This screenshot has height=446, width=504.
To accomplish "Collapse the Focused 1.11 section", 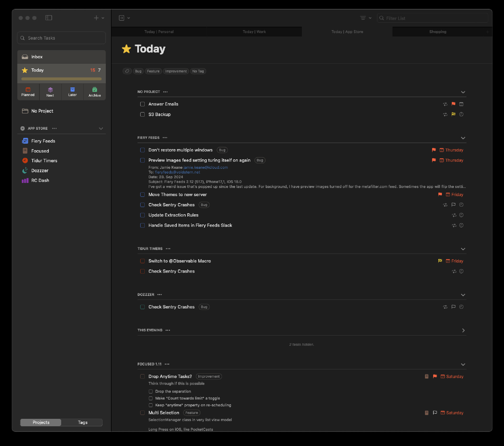I will pos(463,364).
